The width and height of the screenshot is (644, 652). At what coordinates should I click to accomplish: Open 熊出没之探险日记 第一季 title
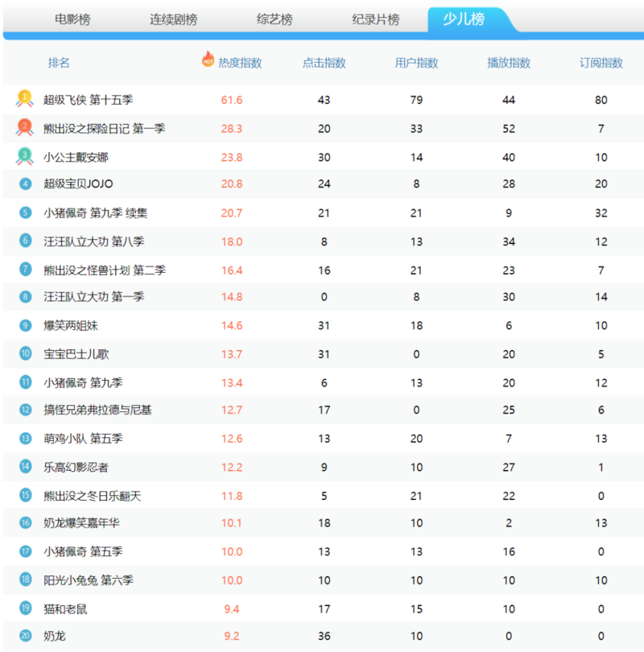click(x=105, y=129)
